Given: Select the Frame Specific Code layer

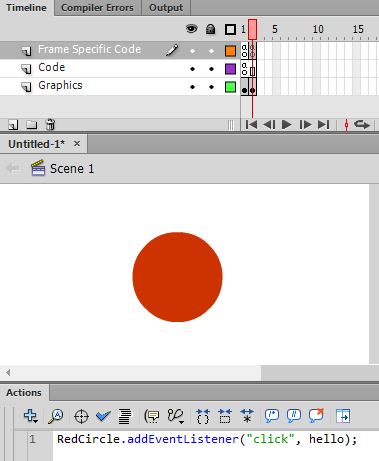Looking at the screenshot, I should point(89,49).
